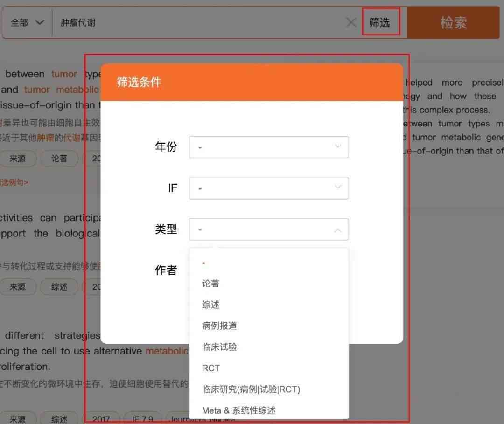Click the 作者 label

(x=166, y=270)
